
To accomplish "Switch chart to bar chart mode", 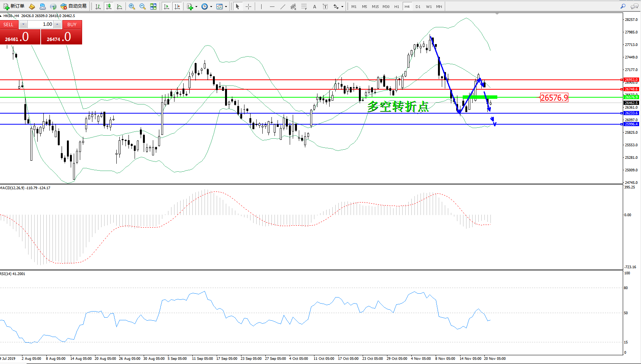I will tap(98, 6).
